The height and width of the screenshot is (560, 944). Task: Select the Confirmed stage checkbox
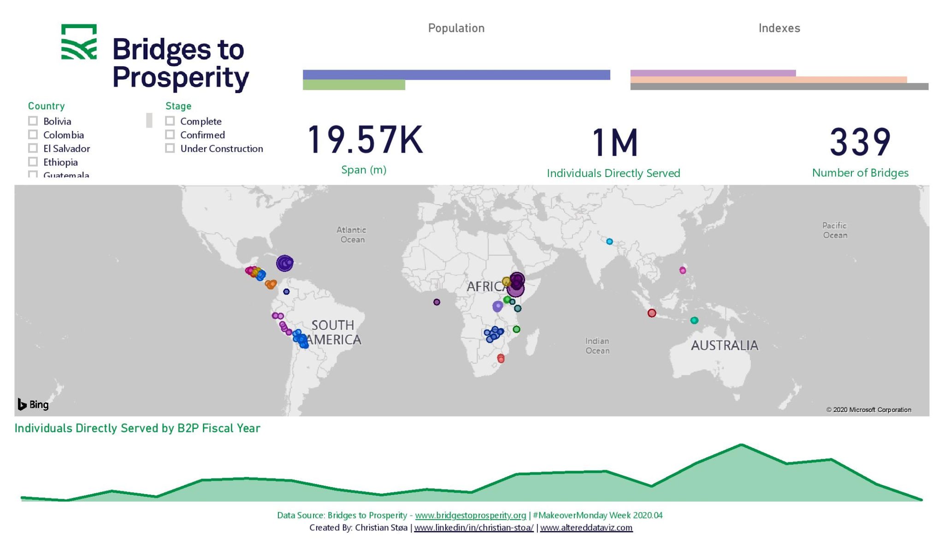pos(170,135)
